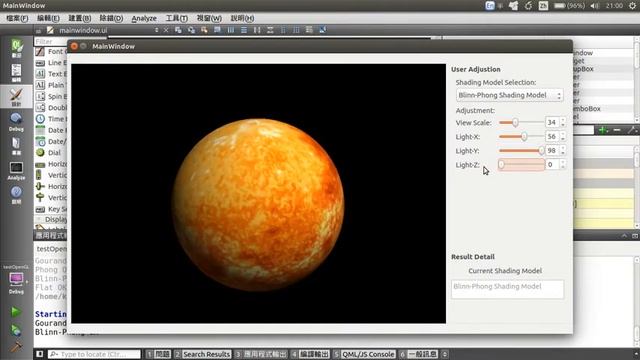
Task: Open the testOpenGL kit selector
Action: click(x=16, y=281)
